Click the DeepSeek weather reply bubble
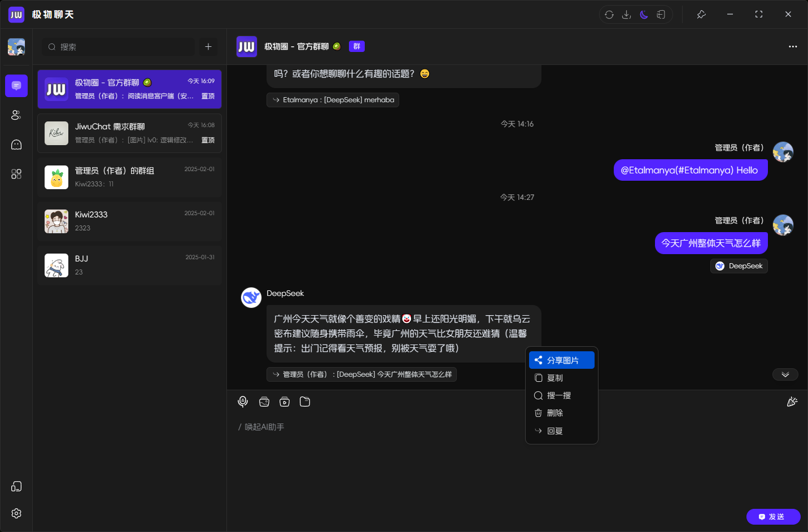This screenshot has height=532, width=808. pyautogui.click(x=404, y=334)
